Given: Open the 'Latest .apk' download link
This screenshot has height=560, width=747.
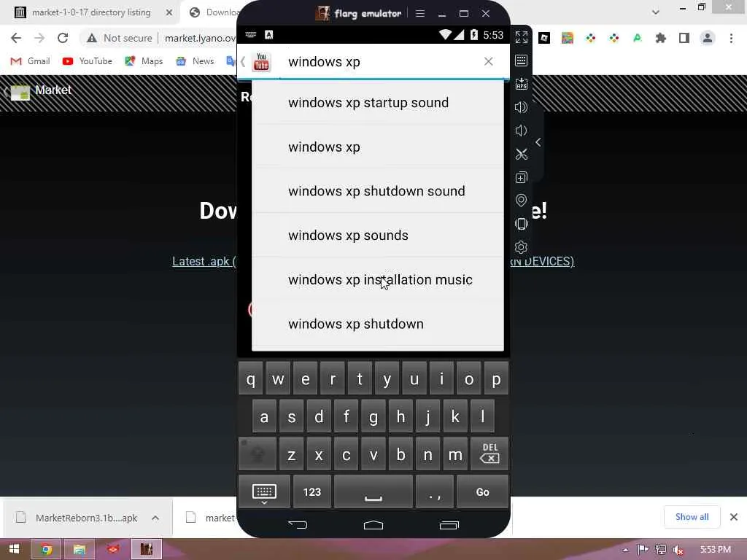Looking at the screenshot, I should point(204,262).
